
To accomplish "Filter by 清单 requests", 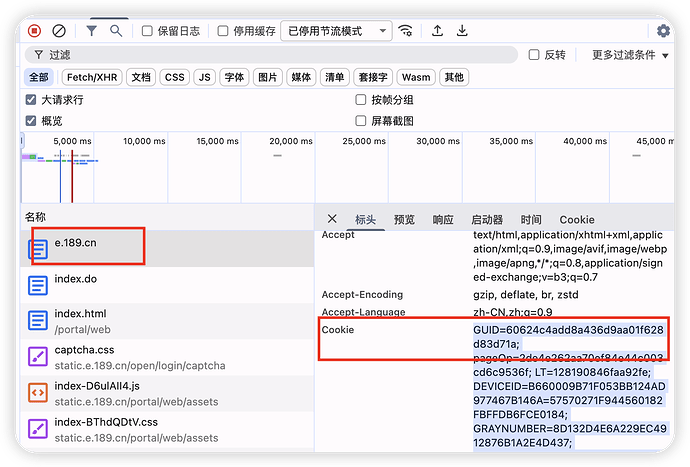I will click(x=334, y=77).
